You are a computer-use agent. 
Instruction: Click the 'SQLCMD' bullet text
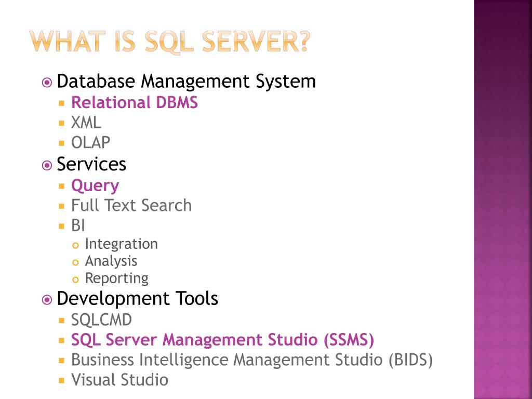(x=101, y=320)
